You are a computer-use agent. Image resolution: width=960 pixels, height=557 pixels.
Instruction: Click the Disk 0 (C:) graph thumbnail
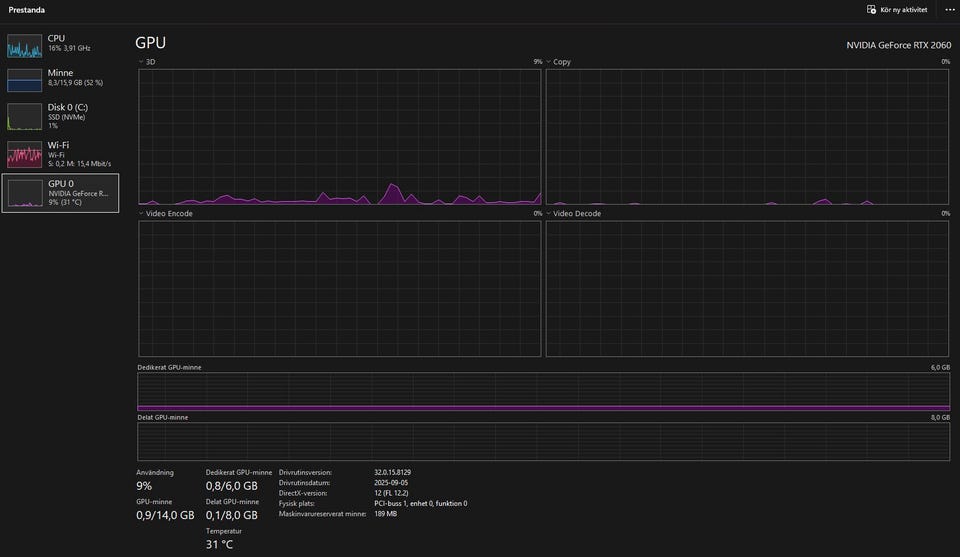pyautogui.click(x=25, y=117)
